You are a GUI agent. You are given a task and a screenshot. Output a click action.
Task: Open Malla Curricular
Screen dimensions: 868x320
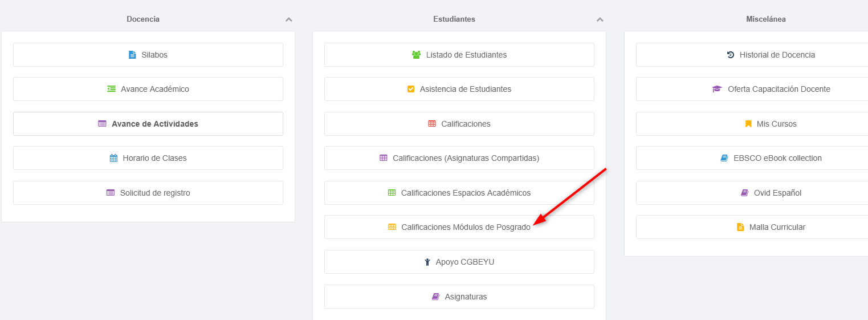click(x=771, y=227)
